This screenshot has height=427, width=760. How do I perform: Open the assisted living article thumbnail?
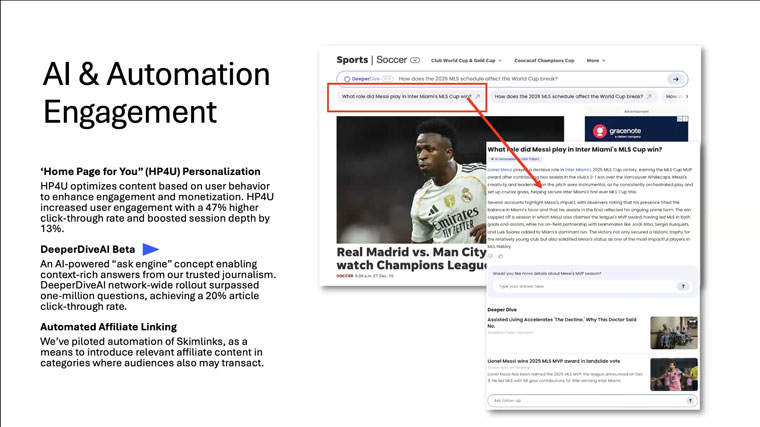click(674, 332)
